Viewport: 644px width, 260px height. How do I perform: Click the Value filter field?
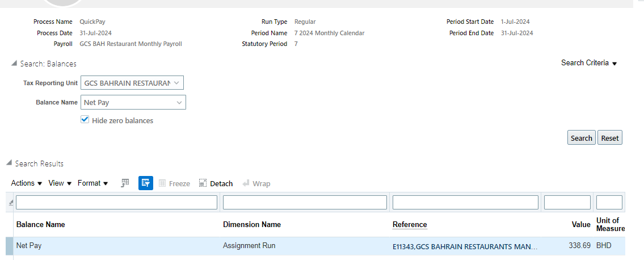(x=567, y=202)
